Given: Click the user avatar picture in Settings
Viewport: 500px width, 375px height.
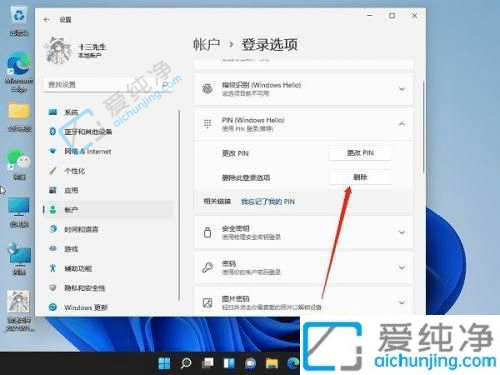Looking at the screenshot, I should [58, 50].
